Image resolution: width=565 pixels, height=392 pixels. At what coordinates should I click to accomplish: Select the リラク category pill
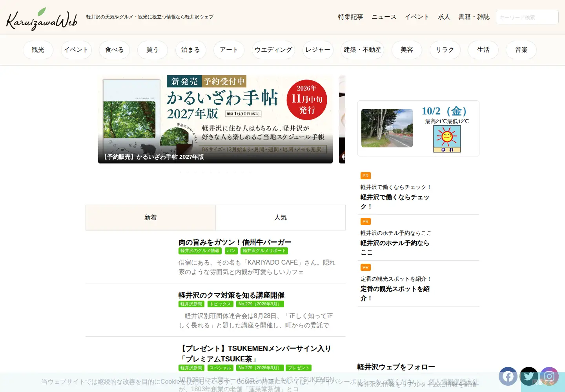click(445, 50)
